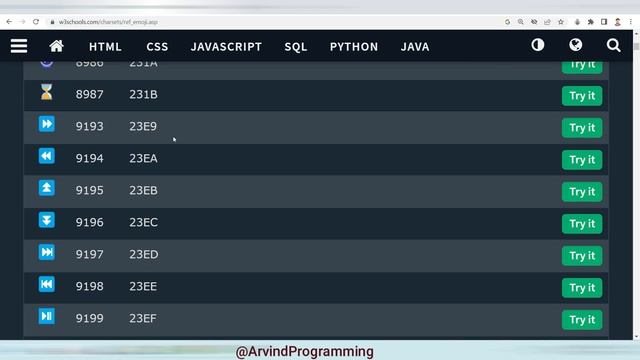Open the HTML tutorial menu item
Image resolution: width=640 pixels, height=360 pixels.
coord(105,47)
